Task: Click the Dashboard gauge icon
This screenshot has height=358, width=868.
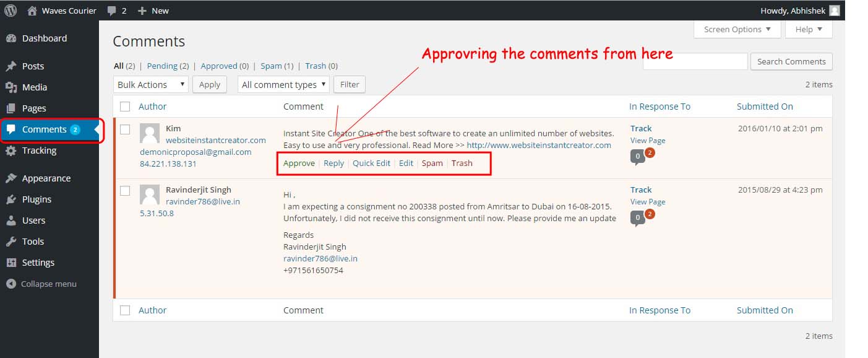Action: pyautogui.click(x=11, y=38)
